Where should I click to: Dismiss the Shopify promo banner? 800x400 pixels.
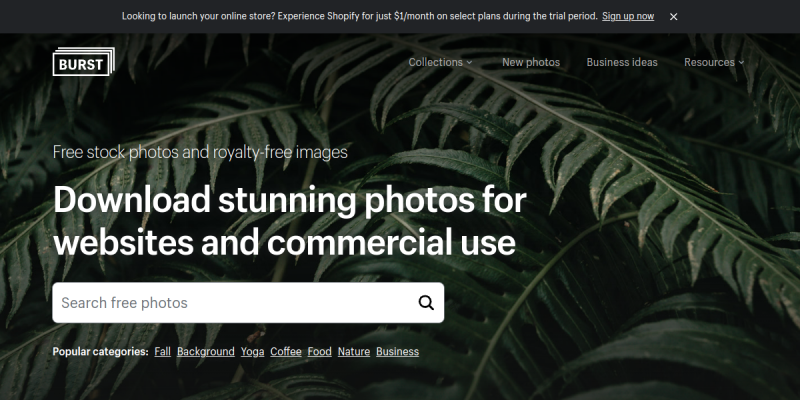click(x=673, y=17)
